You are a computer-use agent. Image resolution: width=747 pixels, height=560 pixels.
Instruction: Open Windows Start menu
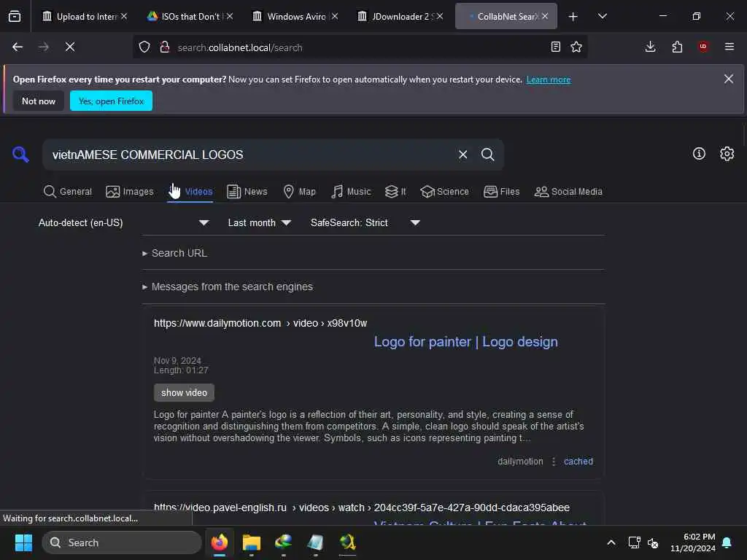click(x=23, y=542)
